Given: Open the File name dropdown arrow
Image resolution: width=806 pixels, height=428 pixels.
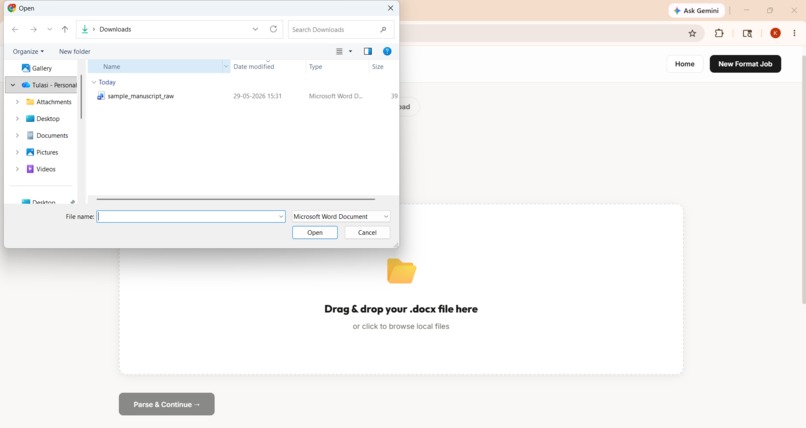Looking at the screenshot, I should [x=281, y=216].
